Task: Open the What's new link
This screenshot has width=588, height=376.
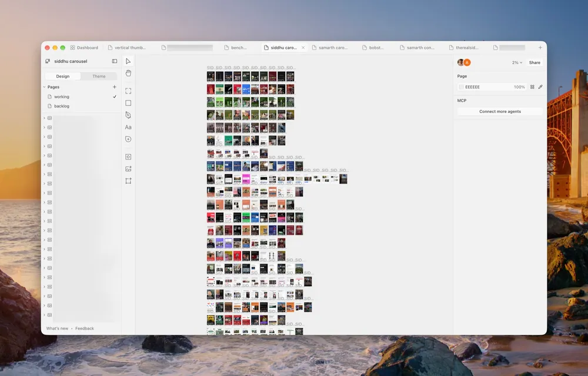Action: click(57, 328)
